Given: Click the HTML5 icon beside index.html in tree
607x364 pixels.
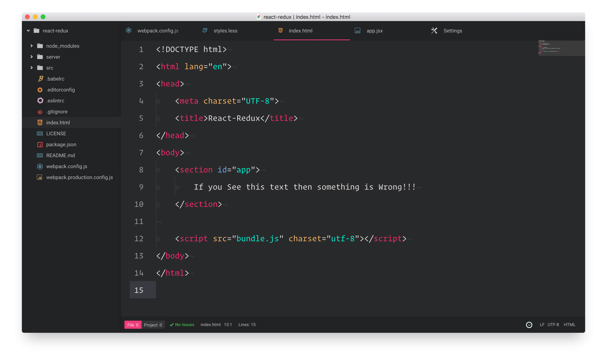Looking at the screenshot, I should 40,123.
